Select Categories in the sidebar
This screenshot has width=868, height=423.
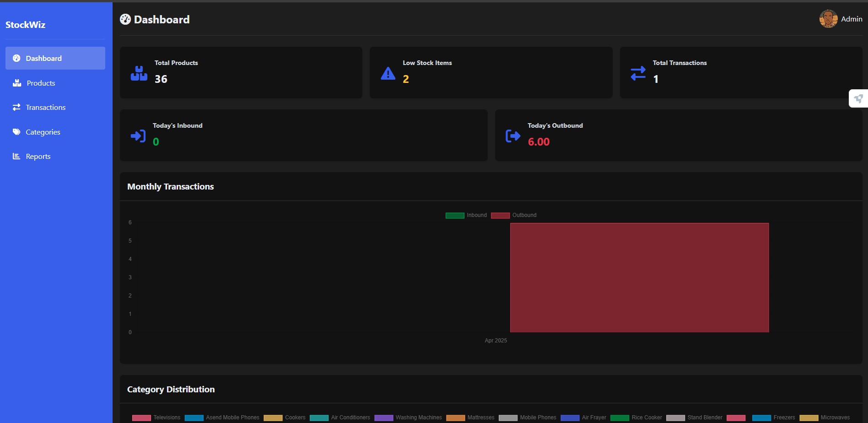55,132
